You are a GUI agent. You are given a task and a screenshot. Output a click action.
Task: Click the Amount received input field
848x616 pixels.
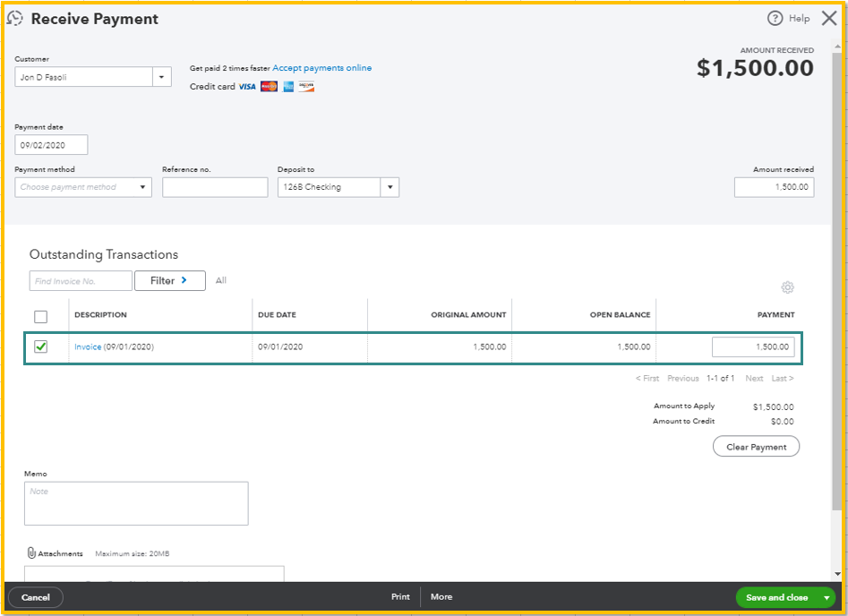[774, 187]
